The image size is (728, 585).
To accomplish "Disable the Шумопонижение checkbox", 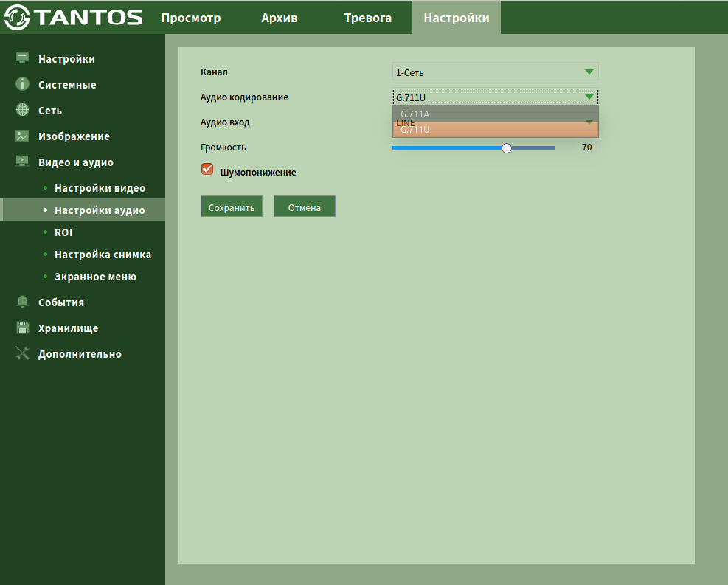I will point(207,170).
